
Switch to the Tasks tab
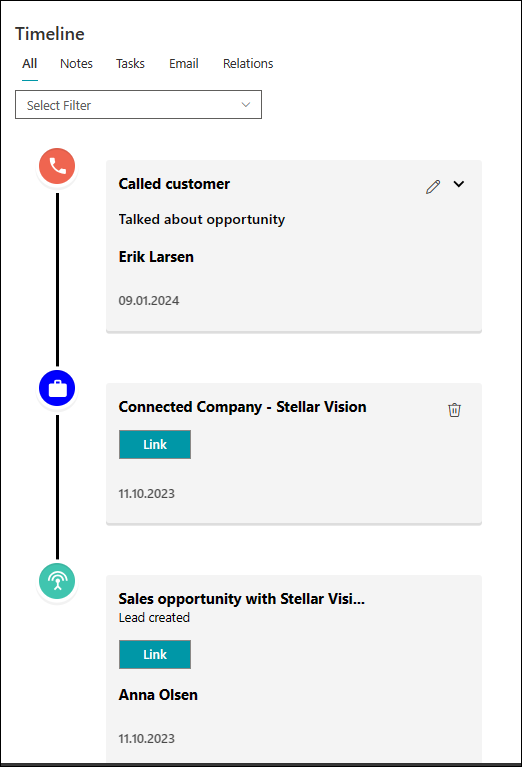pos(130,64)
